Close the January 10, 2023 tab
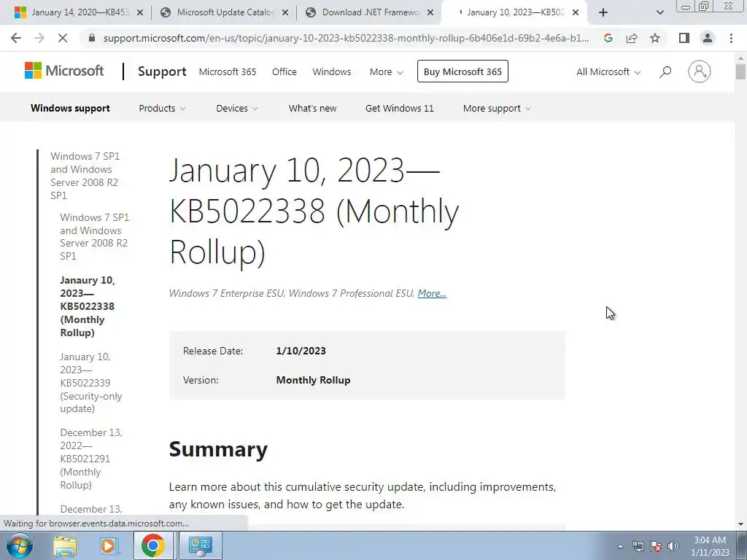Image resolution: width=747 pixels, height=560 pixels. 576,13
